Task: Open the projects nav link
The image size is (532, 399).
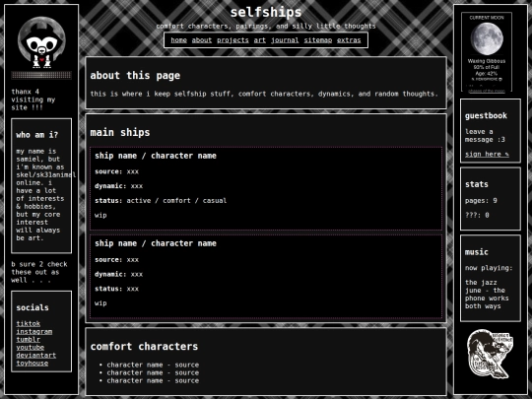Action: [x=233, y=40]
